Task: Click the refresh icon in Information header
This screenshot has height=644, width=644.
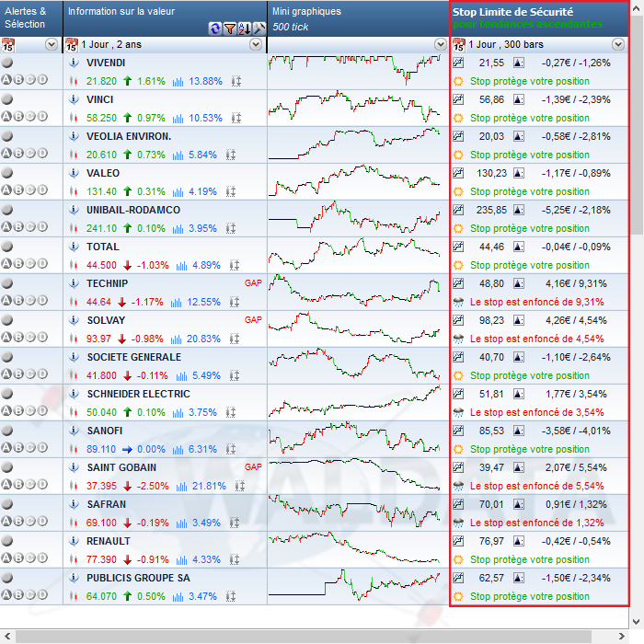Action: tap(214, 29)
